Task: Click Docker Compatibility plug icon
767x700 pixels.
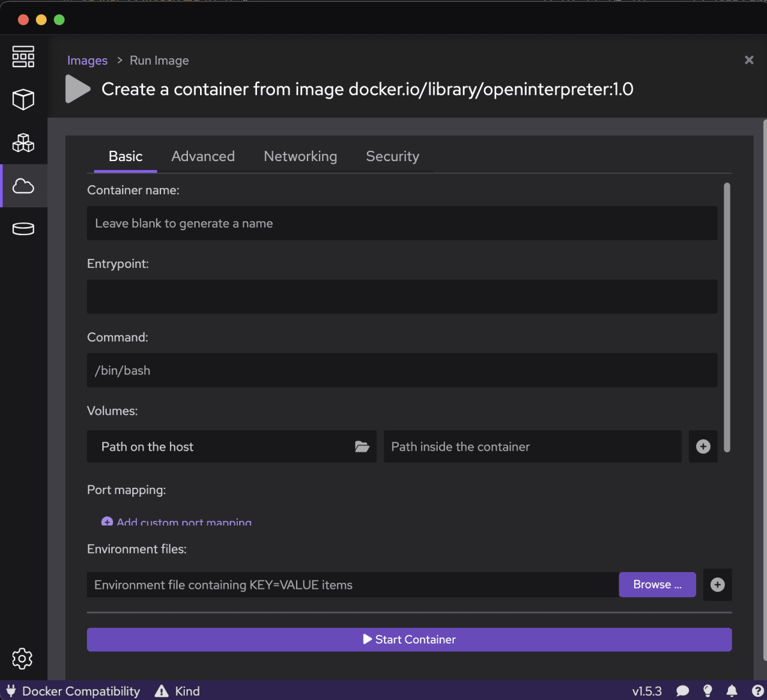Action: [11, 691]
